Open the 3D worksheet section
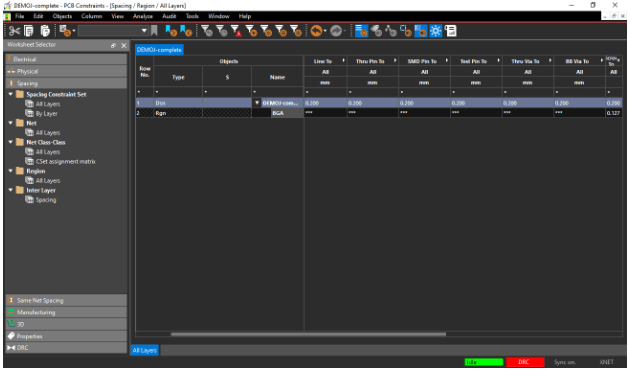Screen dimensions: 628x370 coord(66,324)
